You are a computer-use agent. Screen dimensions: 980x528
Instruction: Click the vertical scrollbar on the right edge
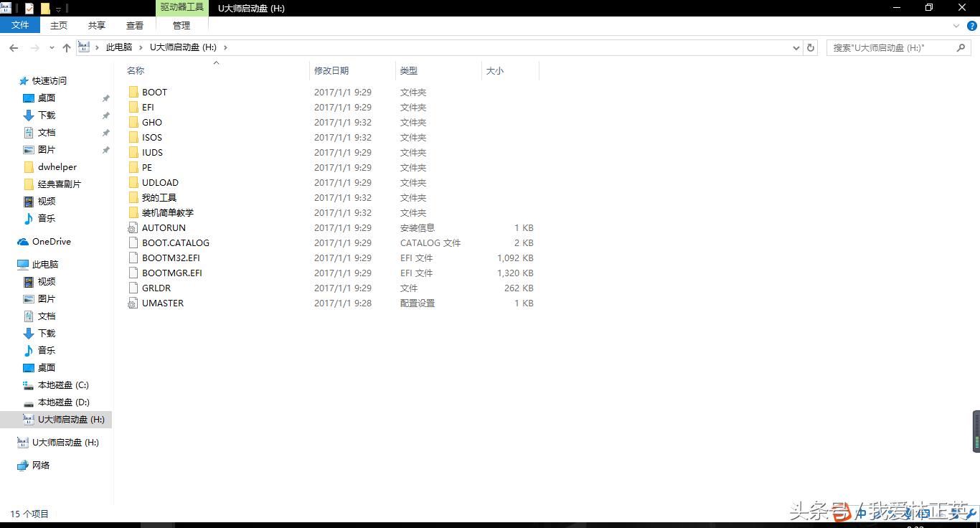pyautogui.click(x=976, y=430)
